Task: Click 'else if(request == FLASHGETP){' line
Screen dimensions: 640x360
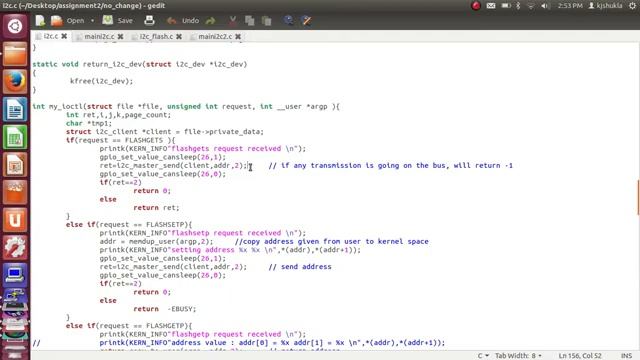Action: tap(129, 326)
